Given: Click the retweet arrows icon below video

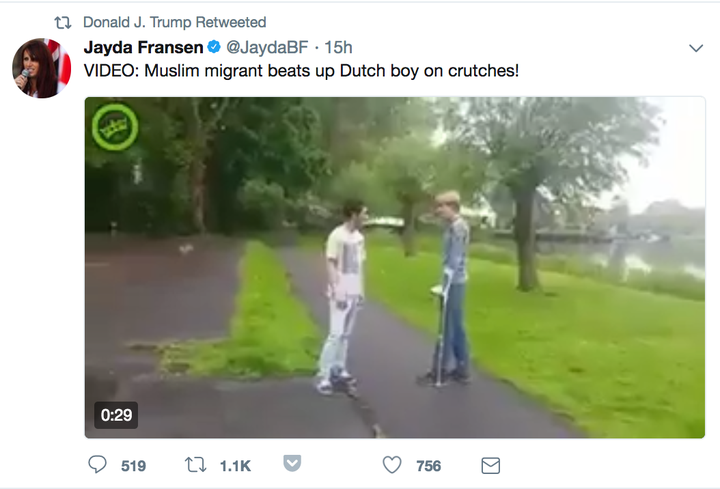Looking at the screenshot, I should tap(196, 465).
